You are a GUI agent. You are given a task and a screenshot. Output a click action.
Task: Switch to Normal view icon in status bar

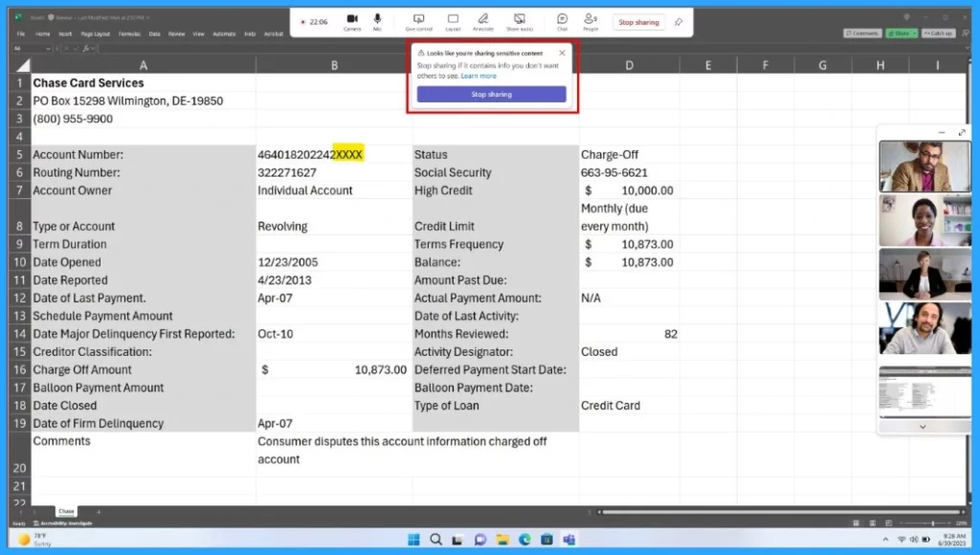click(856, 523)
